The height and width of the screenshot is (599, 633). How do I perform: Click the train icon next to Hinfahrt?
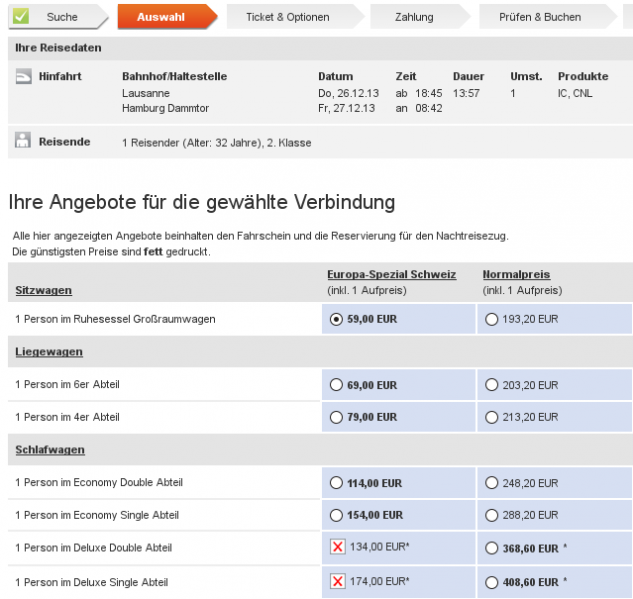pyautogui.click(x=24, y=77)
